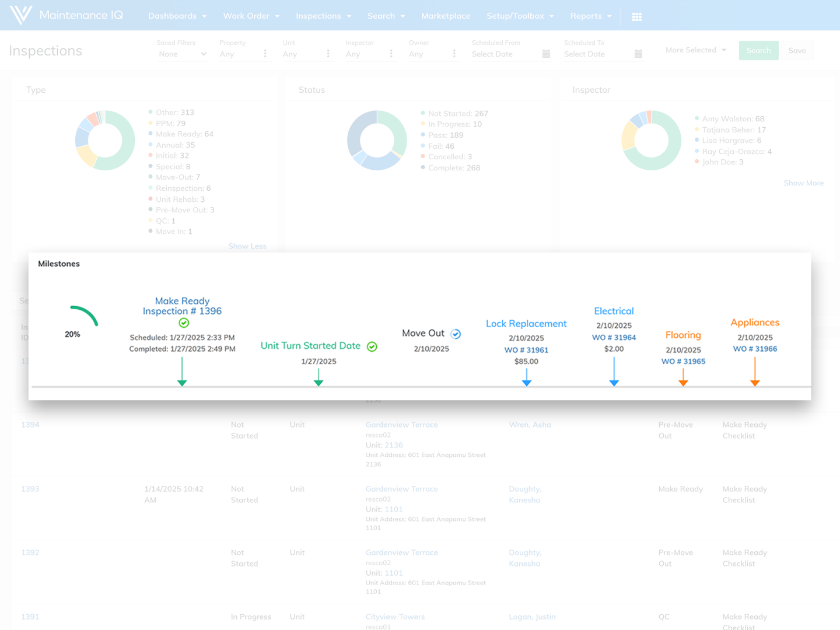Open the apps grid icon in navbar
Image resolution: width=840 pixels, height=630 pixels.
click(636, 17)
